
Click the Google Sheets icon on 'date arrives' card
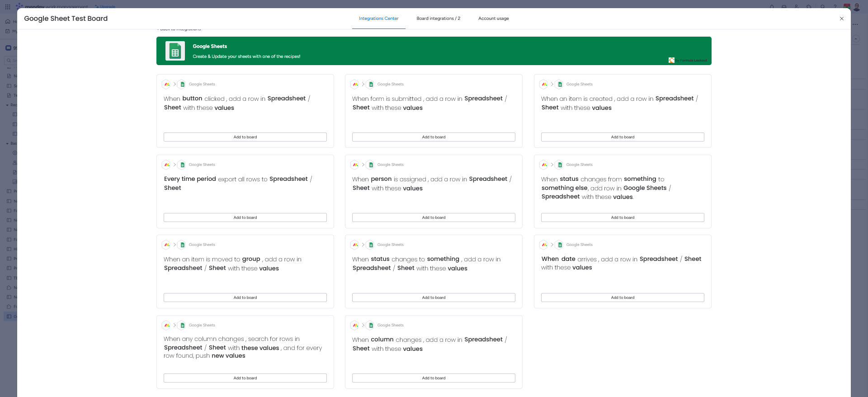click(560, 245)
